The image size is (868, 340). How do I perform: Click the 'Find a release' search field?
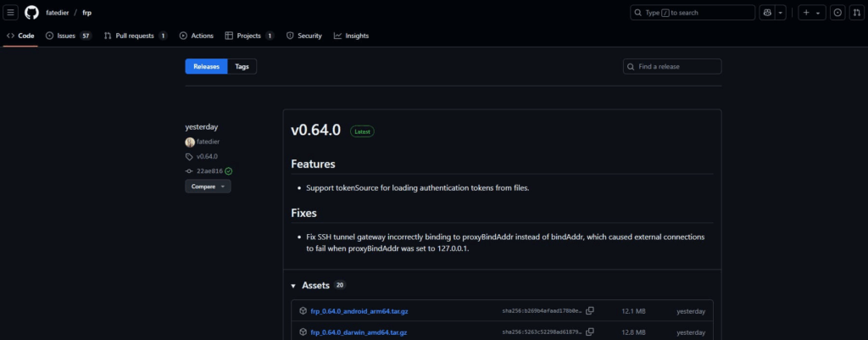click(x=672, y=66)
